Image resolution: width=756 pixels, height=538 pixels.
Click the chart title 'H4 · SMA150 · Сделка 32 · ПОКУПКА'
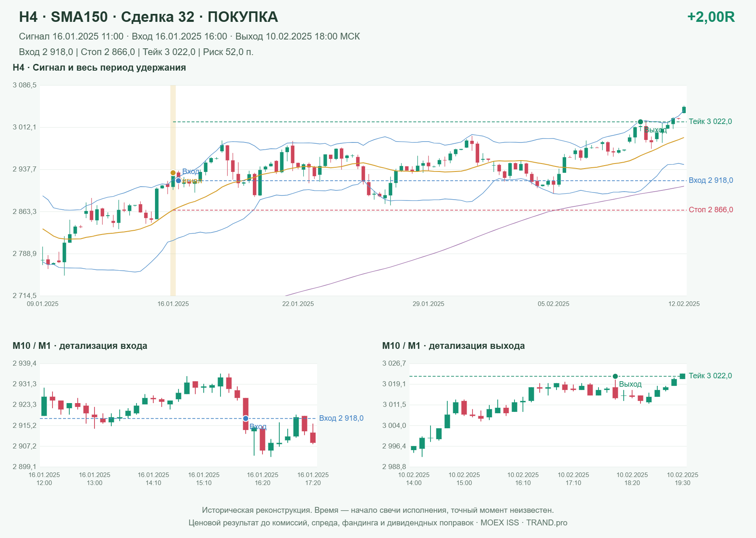pos(148,17)
